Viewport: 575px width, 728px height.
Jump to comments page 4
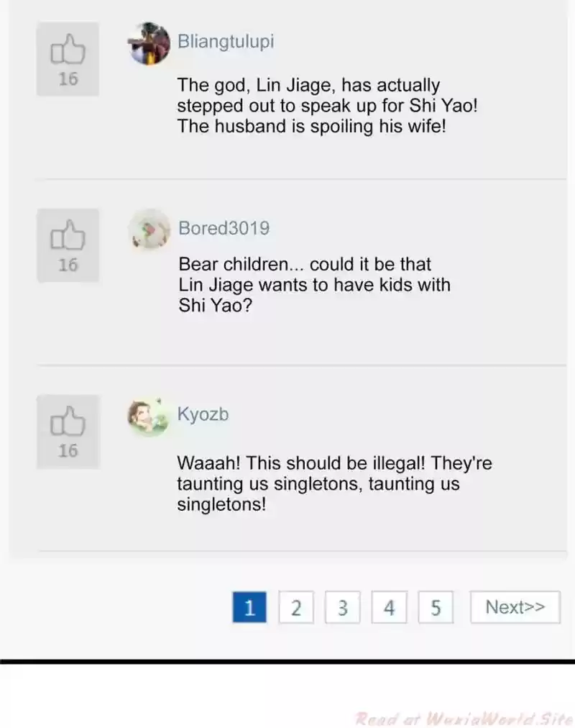pyautogui.click(x=389, y=608)
